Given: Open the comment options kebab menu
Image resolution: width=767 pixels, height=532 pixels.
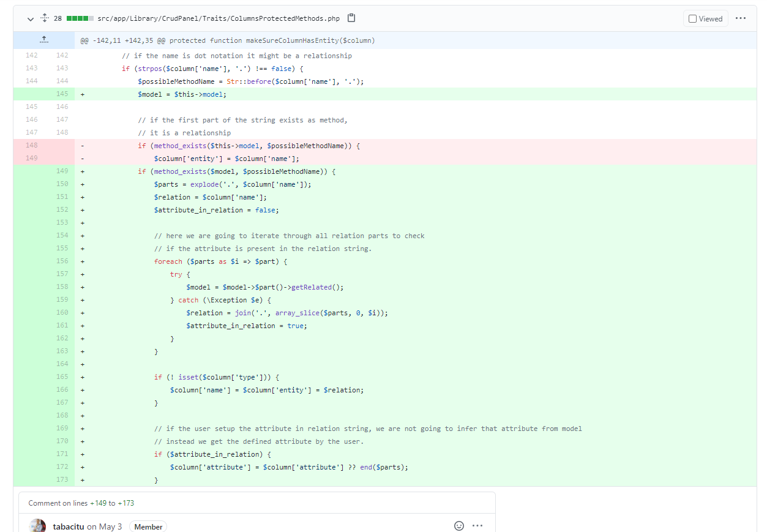Looking at the screenshot, I should tap(477, 525).
